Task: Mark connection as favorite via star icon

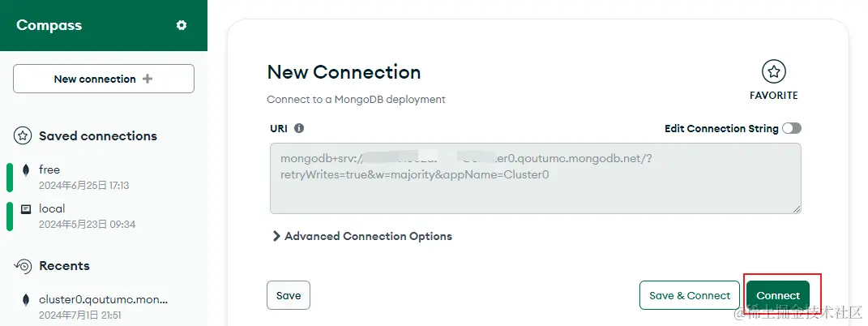Action: [x=774, y=71]
